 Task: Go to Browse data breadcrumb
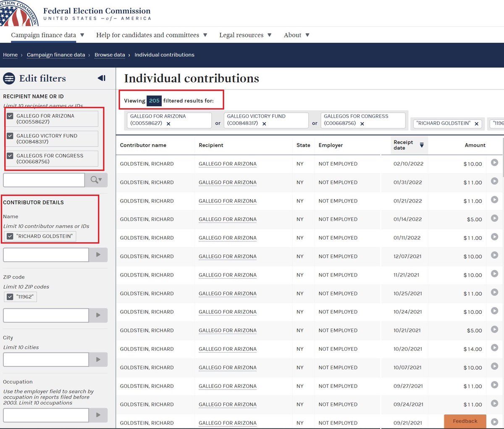[x=110, y=55]
